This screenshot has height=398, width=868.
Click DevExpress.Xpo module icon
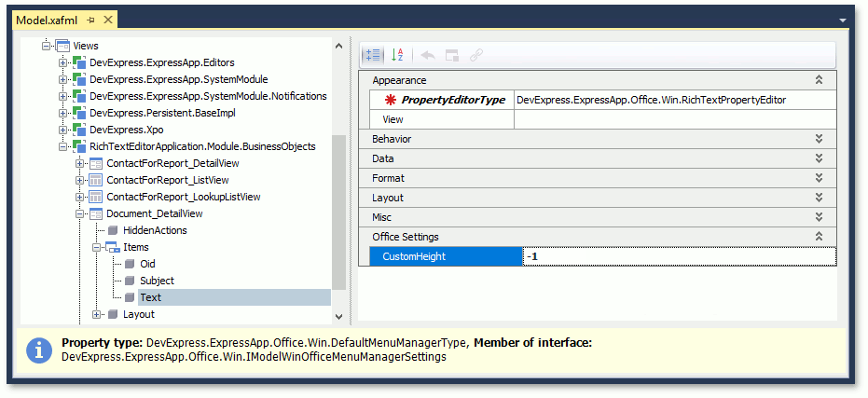[78, 130]
